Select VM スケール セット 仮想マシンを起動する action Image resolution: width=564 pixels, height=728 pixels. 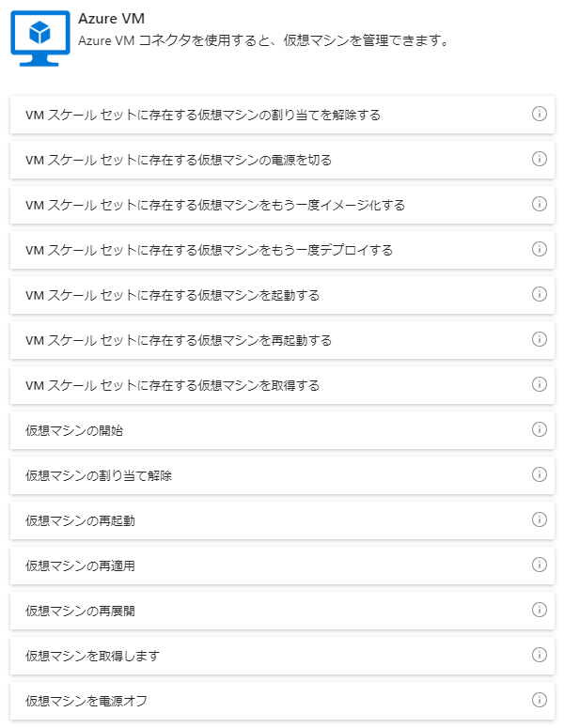(282, 295)
